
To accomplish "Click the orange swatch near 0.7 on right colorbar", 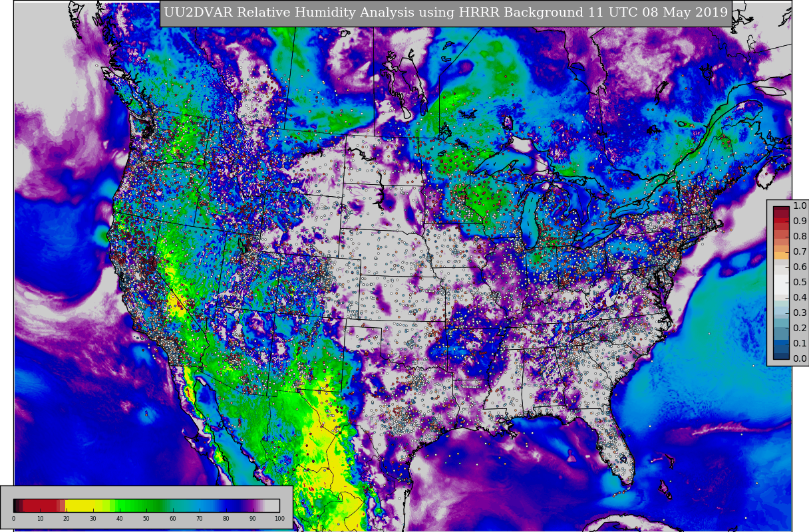I will click(x=781, y=255).
